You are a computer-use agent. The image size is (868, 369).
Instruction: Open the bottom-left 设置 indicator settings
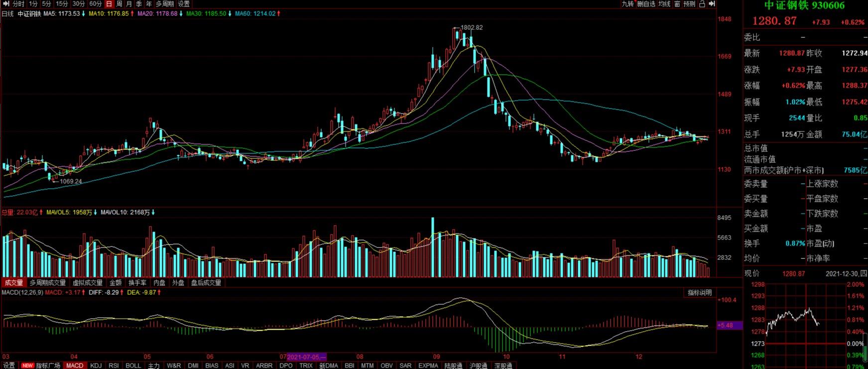pos(9,366)
